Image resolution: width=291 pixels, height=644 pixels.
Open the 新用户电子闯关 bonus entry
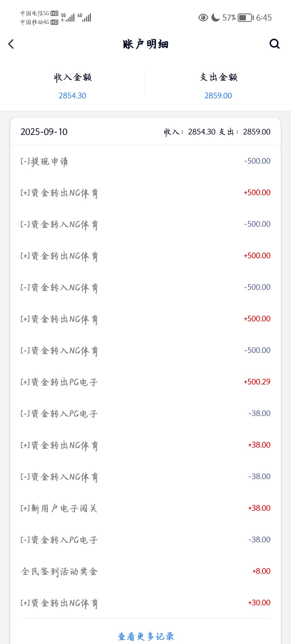[x=145, y=508]
